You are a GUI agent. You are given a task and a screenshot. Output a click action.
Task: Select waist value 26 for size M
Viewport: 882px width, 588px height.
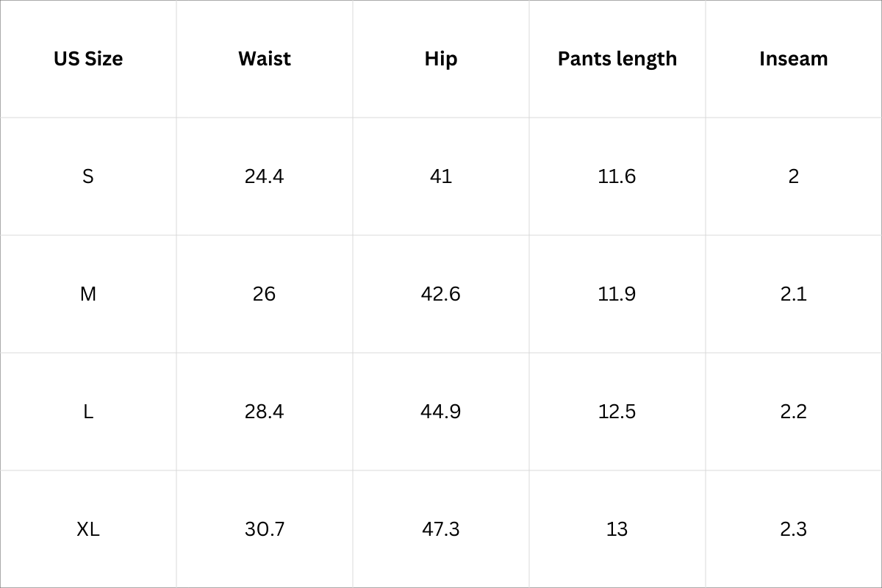[x=265, y=294]
